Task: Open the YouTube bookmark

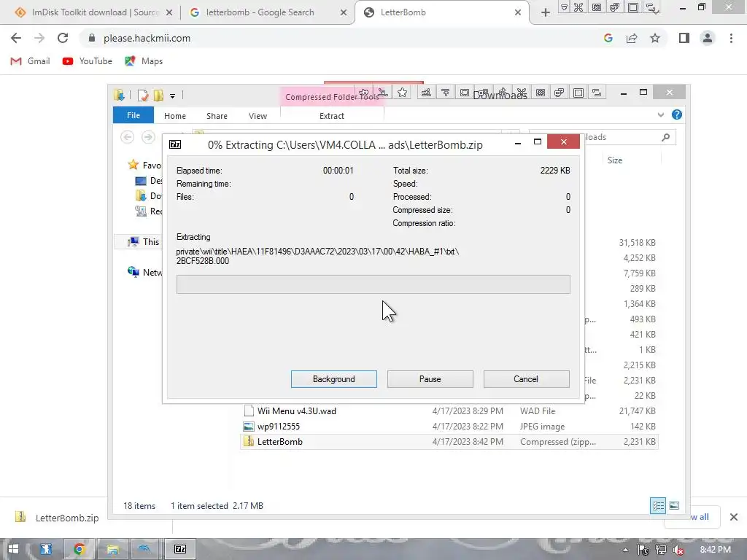Action: click(x=88, y=61)
